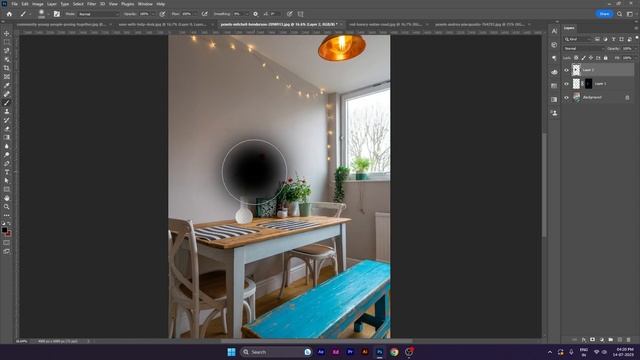
Task: Open the brush preset picker arrow
Action: click(x=48, y=14)
